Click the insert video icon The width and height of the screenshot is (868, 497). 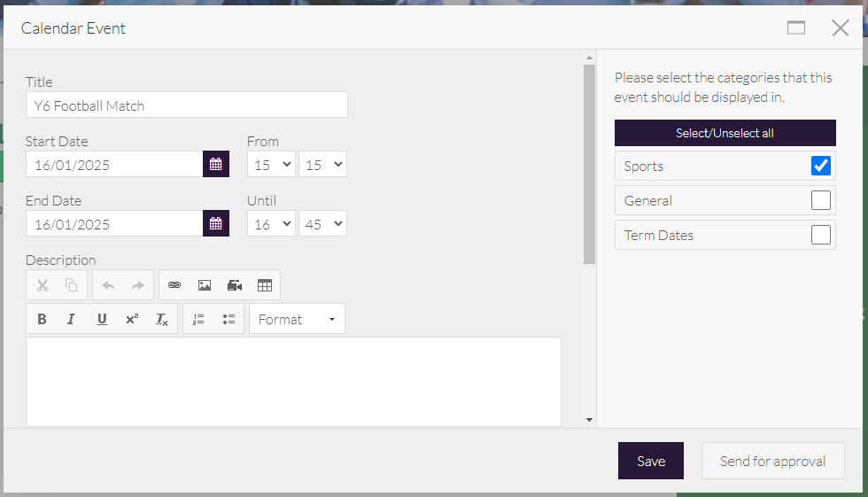tap(235, 285)
